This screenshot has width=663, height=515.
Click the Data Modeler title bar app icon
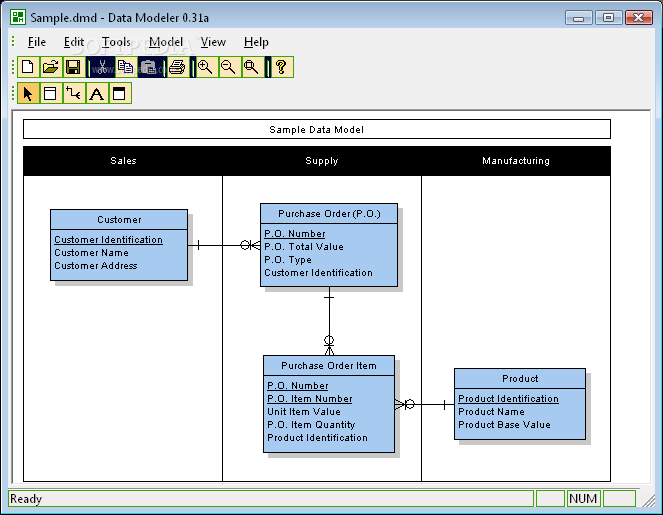click(18, 17)
